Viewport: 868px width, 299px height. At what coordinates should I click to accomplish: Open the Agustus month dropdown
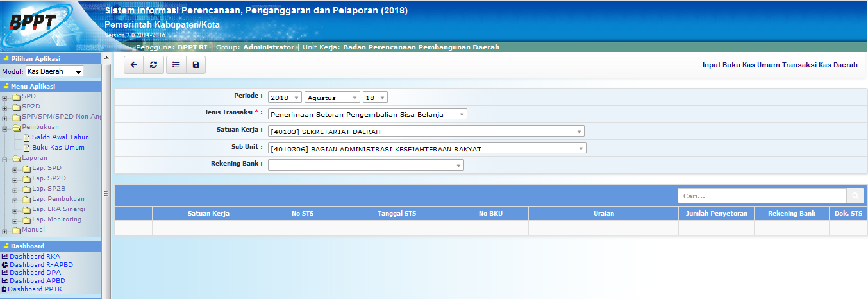[x=332, y=98]
